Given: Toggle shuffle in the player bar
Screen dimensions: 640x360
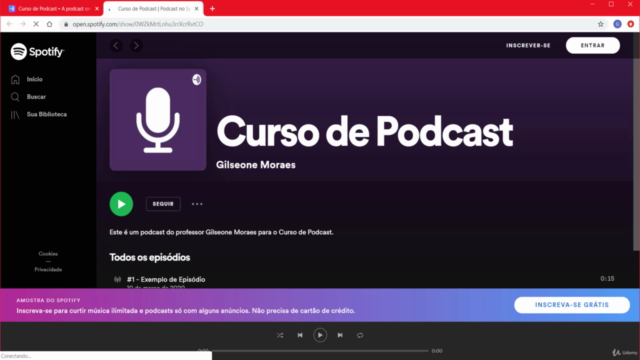Looking at the screenshot, I should coord(280,335).
